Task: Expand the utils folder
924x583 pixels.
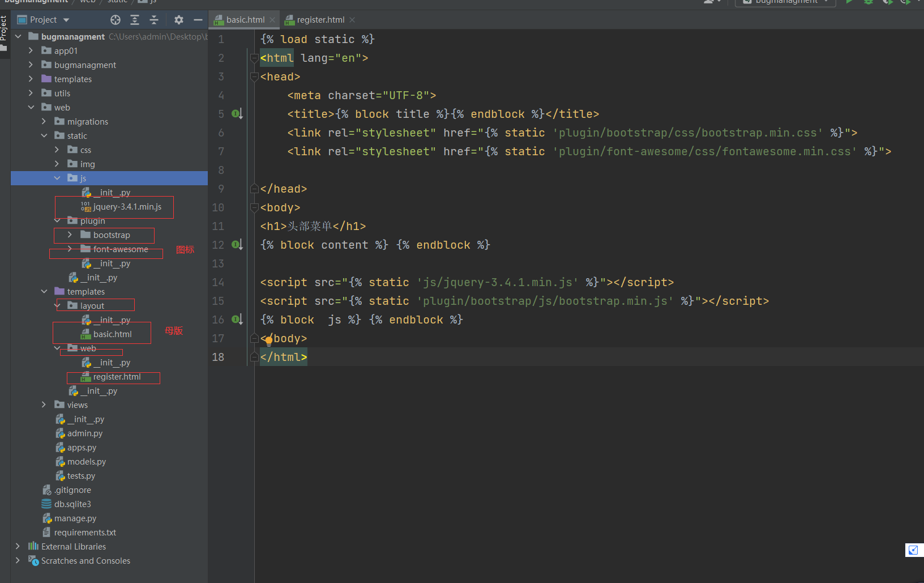Action: [31, 93]
